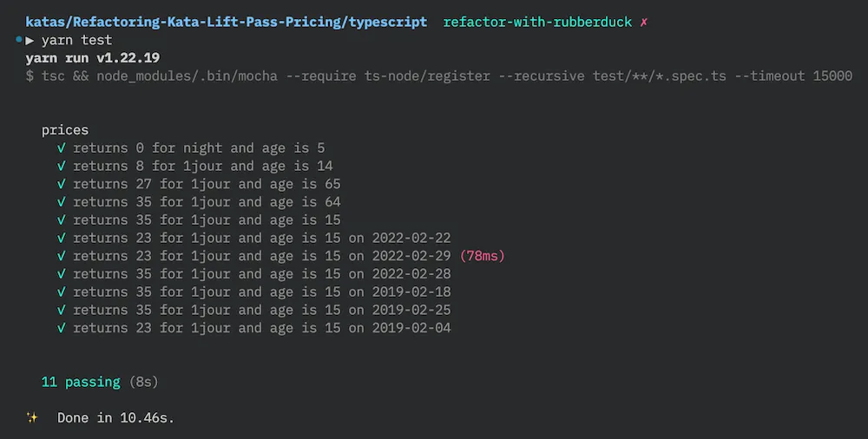Screen dimensions: 868x439
Task: Click the 78ms duration label
Action: click(482, 256)
